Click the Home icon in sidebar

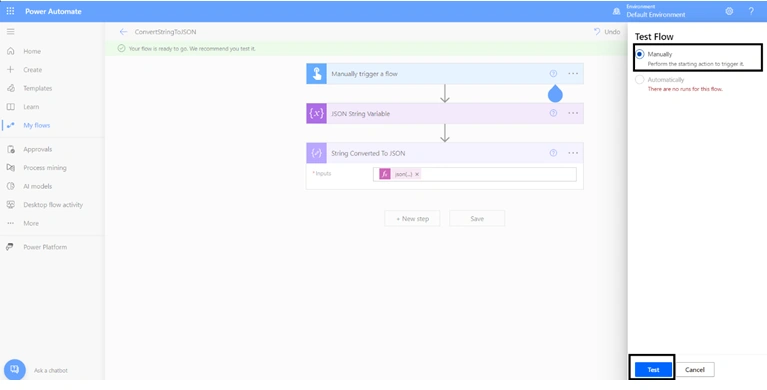(10, 51)
